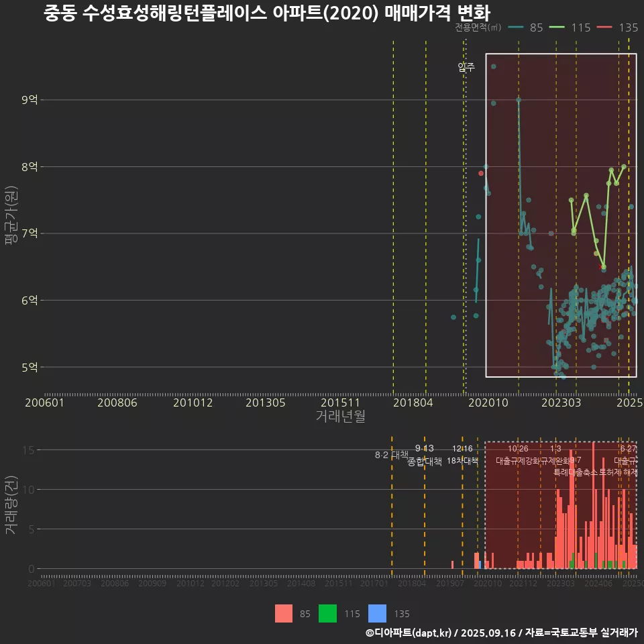Click 201804 on the price chart x-axis
Screen dimensions: 644x644
click(x=413, y=402)
